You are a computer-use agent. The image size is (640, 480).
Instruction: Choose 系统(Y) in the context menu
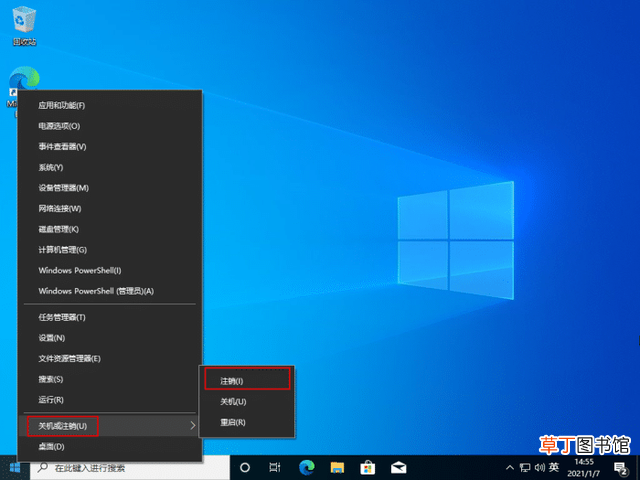109,167
